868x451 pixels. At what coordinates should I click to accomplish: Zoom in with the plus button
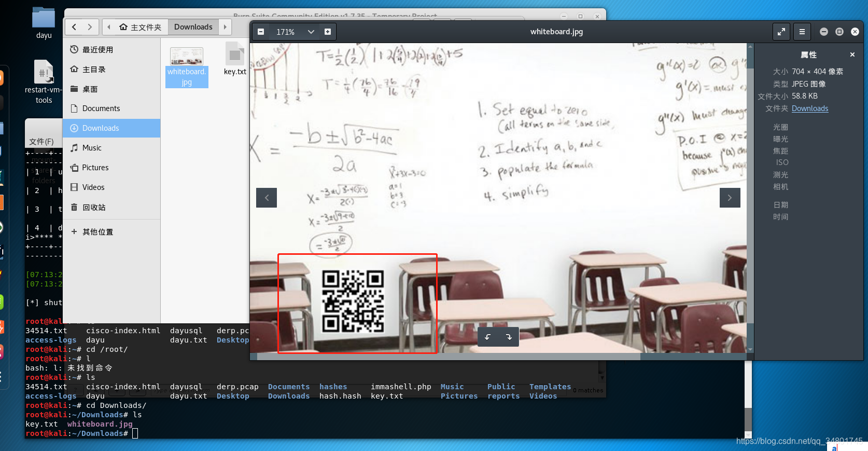[328, 32]
